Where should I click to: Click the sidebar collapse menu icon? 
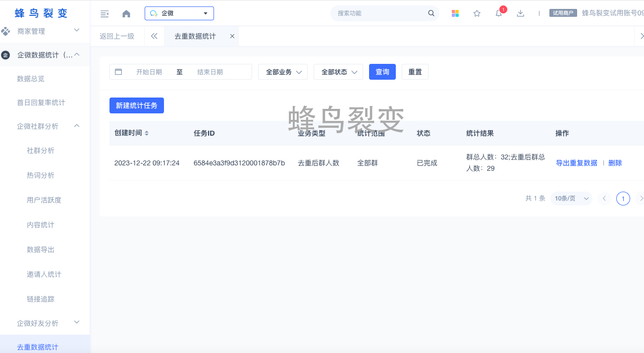pyautogui.click(x=105, y=14)
